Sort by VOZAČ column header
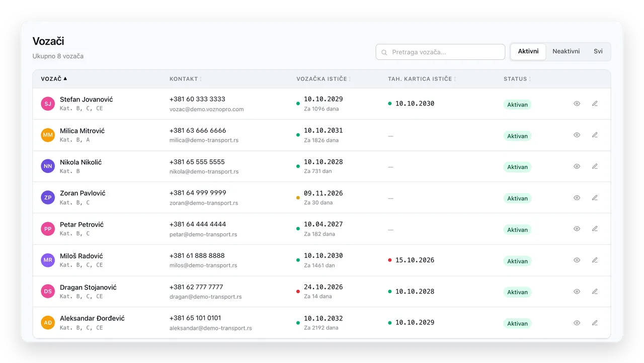Viewport: 644px width, 363px height. pos(54,79)
